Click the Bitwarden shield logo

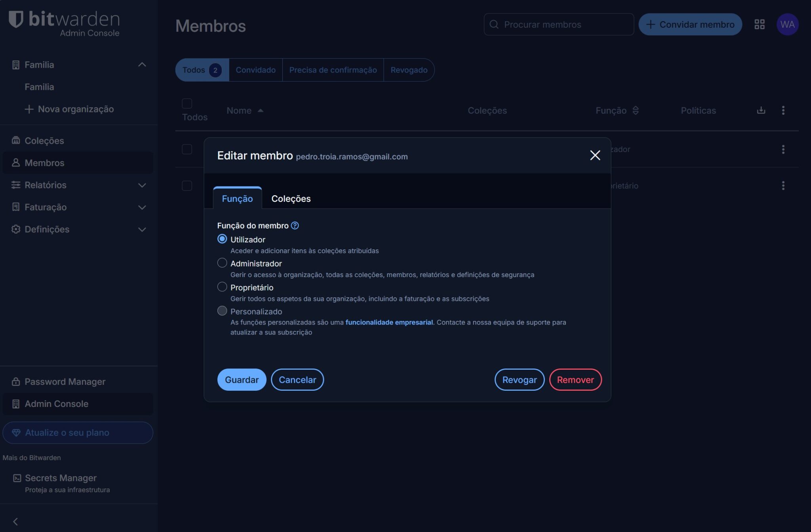(16, 19)
